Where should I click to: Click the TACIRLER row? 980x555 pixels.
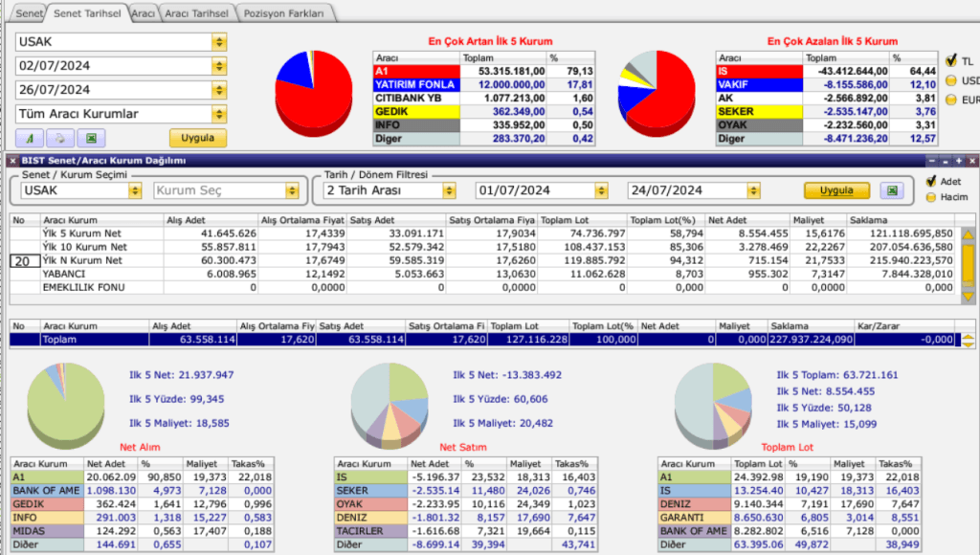click(x=466, y=531)
